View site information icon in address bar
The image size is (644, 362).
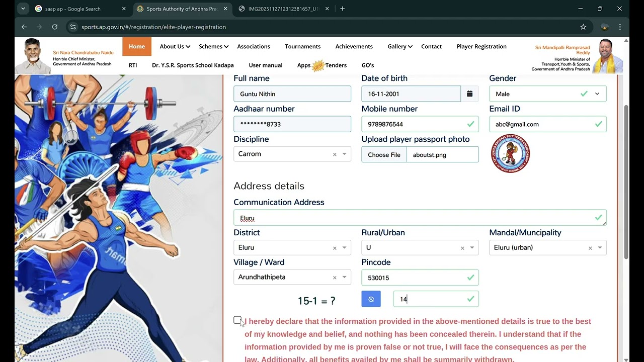73,27
